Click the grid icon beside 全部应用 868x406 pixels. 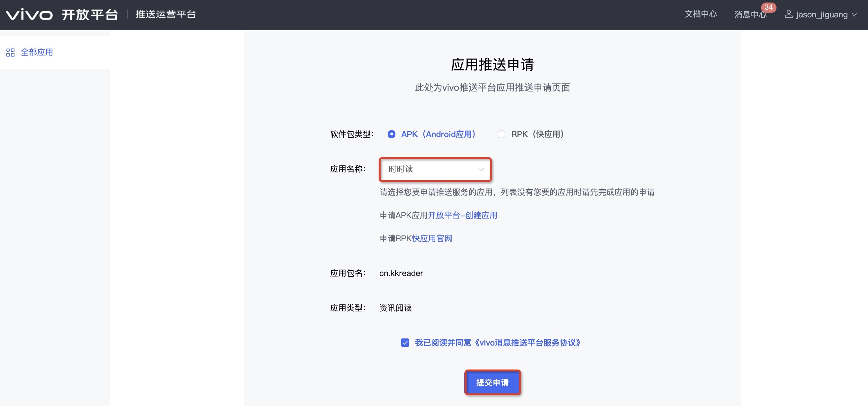(10, 52)
